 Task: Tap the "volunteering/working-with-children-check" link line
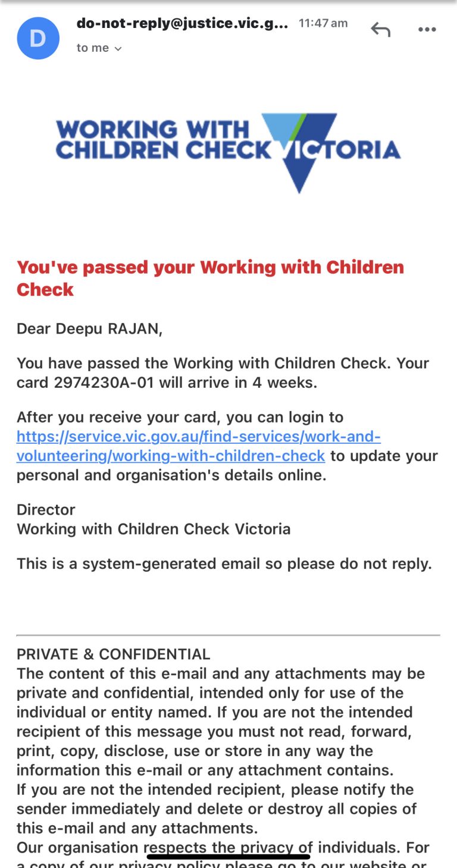click(x=171, y=456)
